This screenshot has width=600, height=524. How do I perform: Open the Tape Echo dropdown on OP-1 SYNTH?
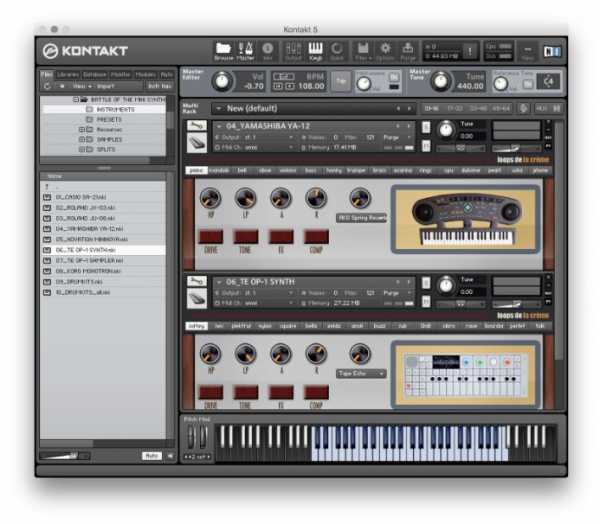362,373
